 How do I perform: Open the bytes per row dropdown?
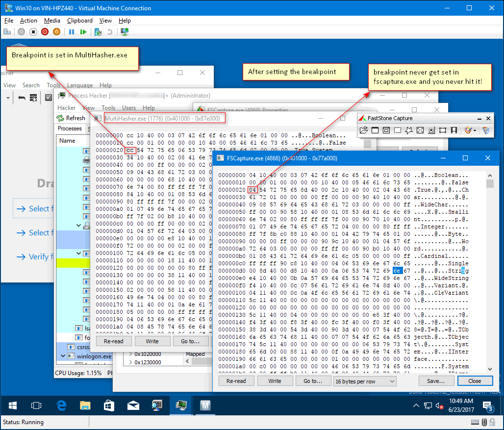click(x=364, y=381)
